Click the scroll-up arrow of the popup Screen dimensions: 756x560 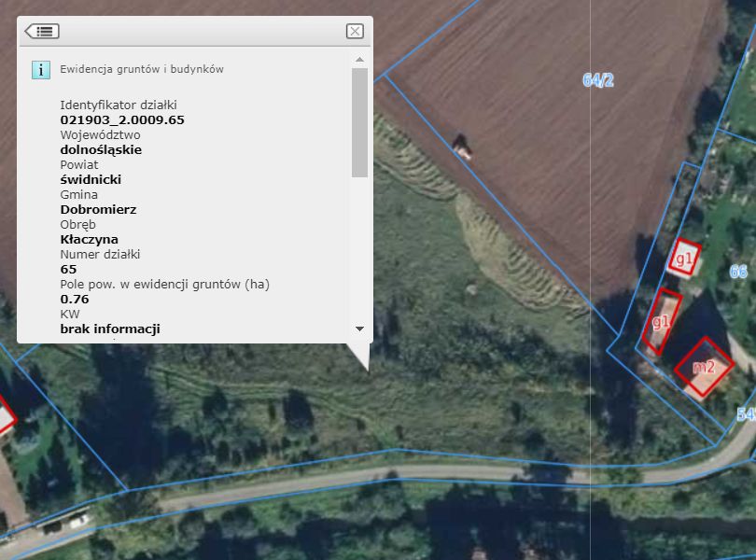(359, 60)
